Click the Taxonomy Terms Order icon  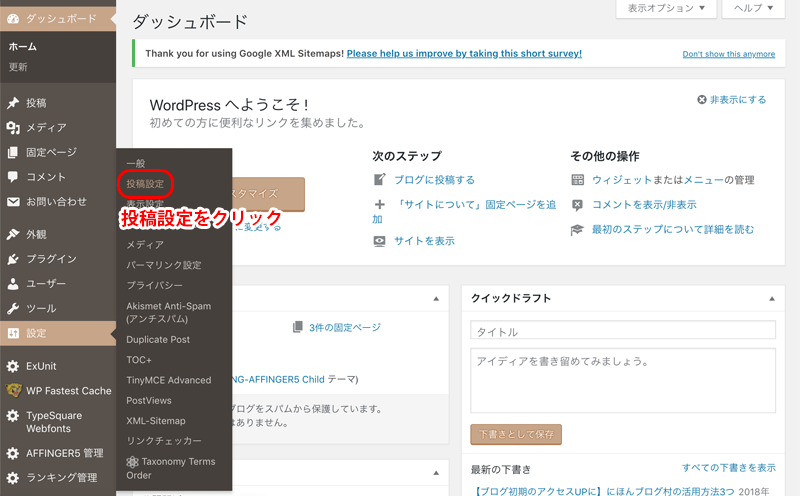tap(132, 462)
